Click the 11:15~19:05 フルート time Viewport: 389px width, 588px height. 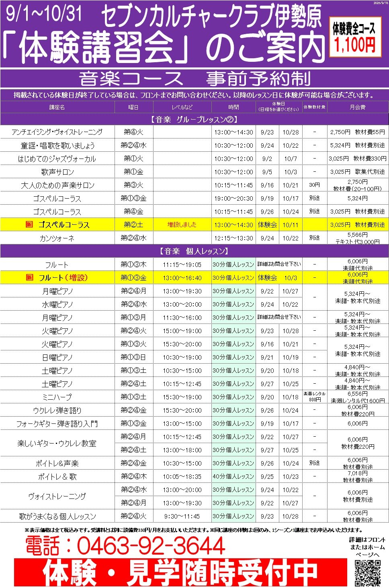pos(182,264)
